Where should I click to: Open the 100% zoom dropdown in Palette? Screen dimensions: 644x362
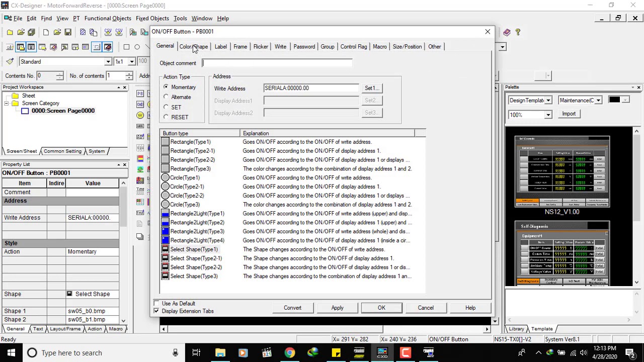[548, 115]
